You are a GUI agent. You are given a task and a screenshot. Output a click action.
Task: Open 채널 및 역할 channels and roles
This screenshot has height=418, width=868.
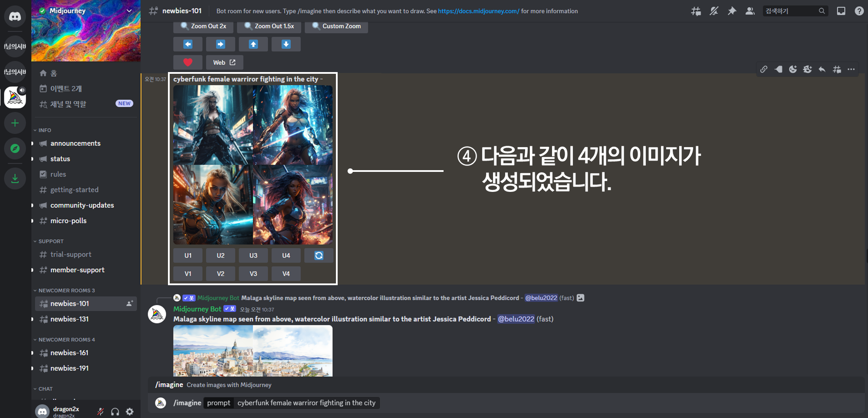click(86, 104)
